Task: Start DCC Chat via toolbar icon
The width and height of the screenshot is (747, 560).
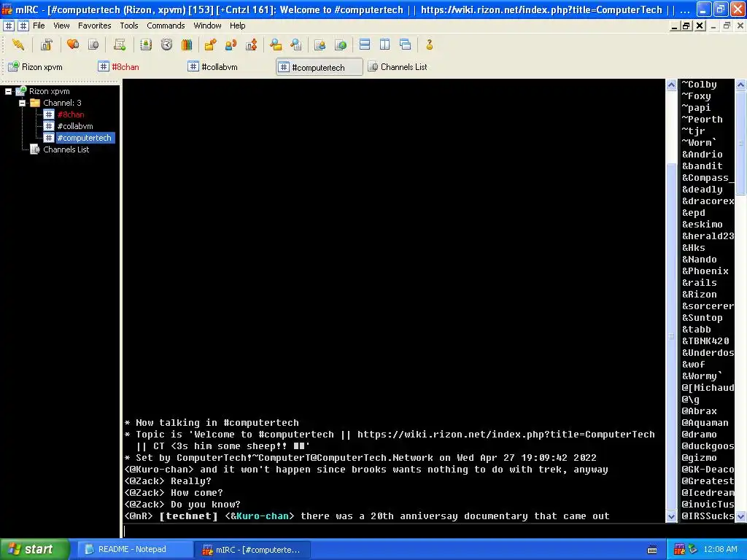Action: point(231,44)
